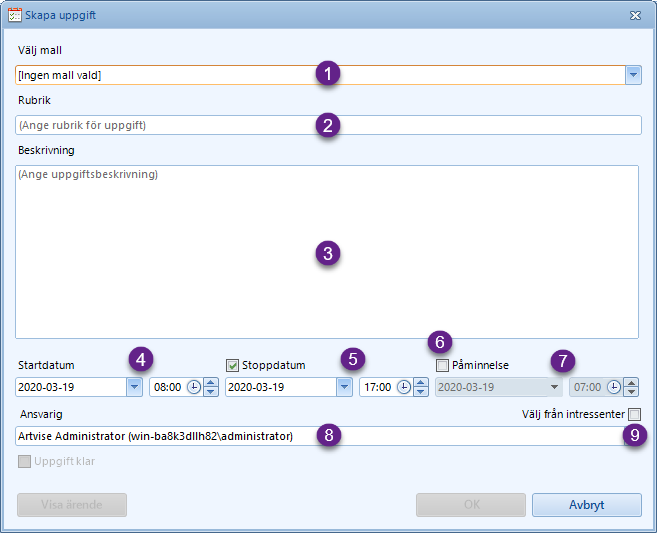Open the Stoppdatum date picker dropdown
The height and width of the screenshot is (533, 657).
[344, 387]
